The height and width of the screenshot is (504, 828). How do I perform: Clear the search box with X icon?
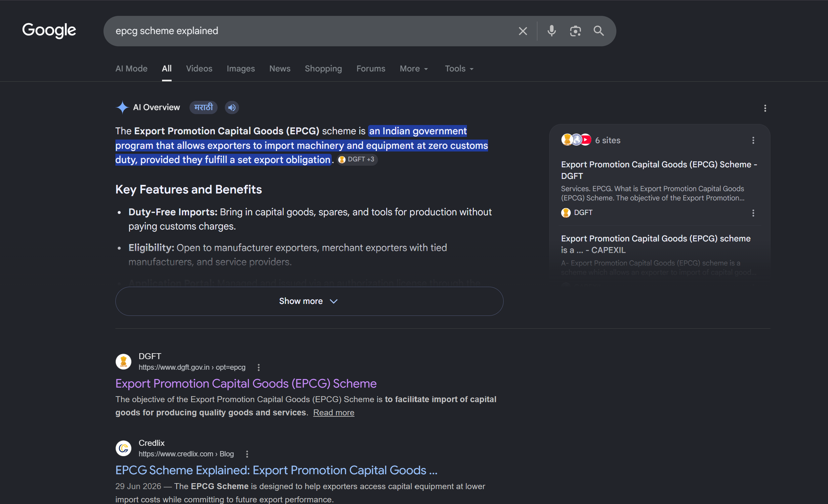pyautogui.click(x=522, y=31)
